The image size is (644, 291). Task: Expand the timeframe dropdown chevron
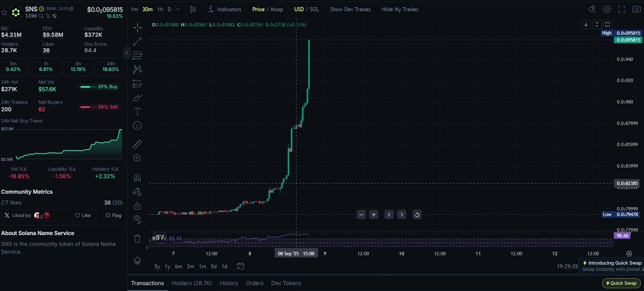click(178, 9)
